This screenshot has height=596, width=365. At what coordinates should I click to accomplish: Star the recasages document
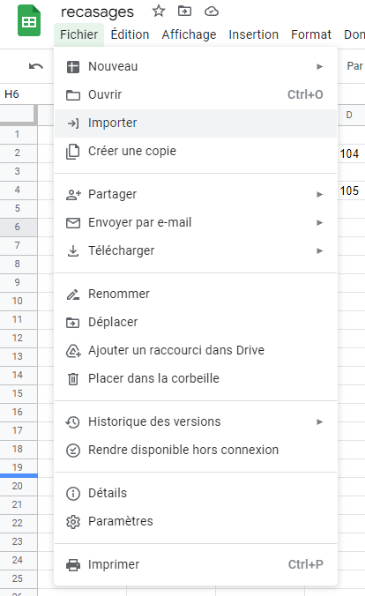pos(159,11)
